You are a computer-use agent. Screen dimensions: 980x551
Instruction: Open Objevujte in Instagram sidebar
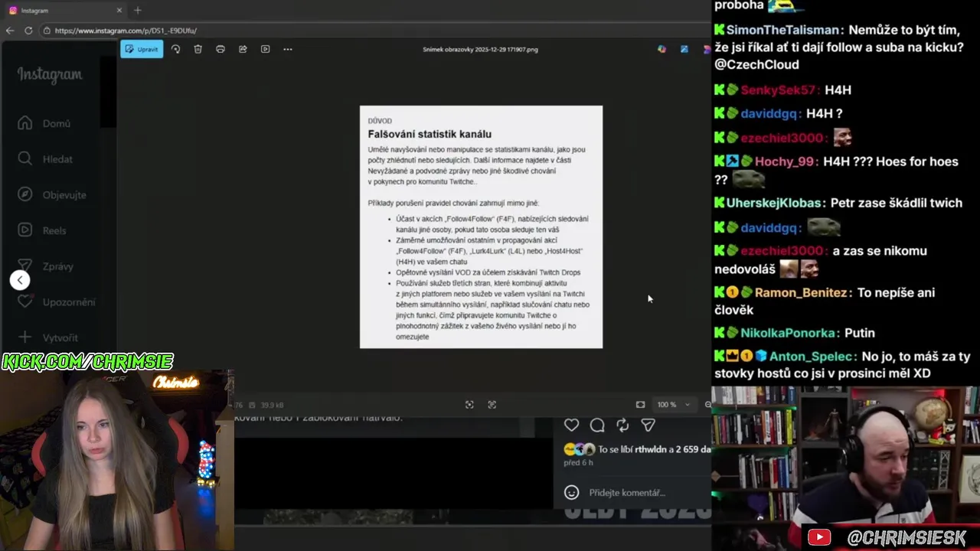53,194
